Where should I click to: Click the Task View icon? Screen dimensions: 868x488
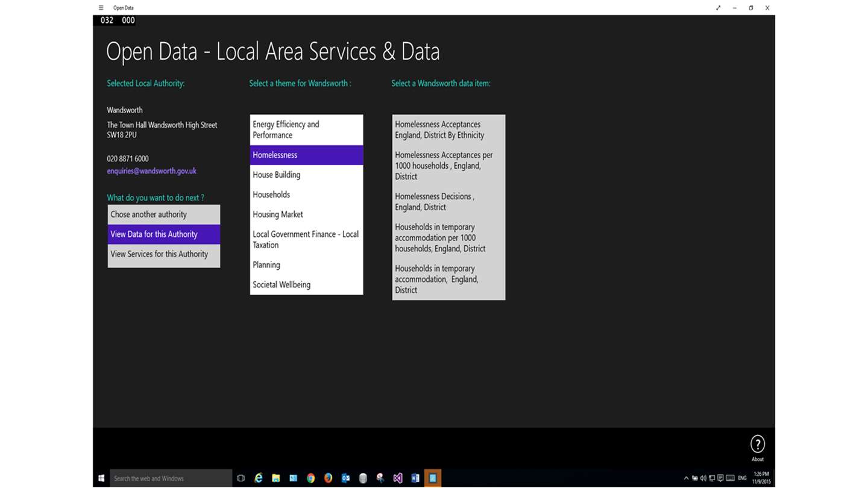tap(241, 478)
